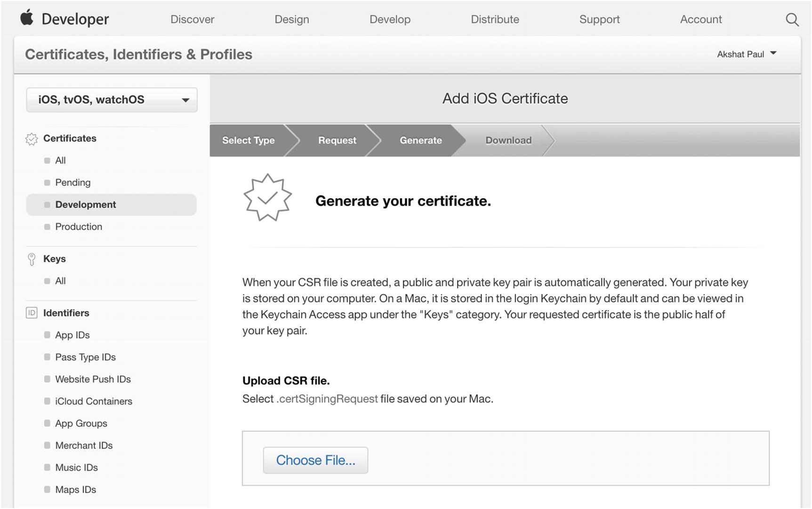The height and width of the screenshot is (509, 812).
Task: Click the Keys section key icon
Action: point(32,259)
